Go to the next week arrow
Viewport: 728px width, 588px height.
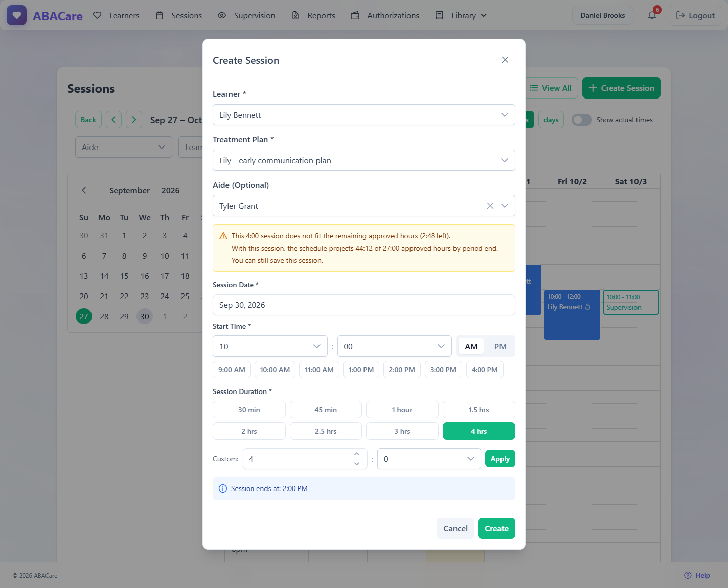click(134, 120)
